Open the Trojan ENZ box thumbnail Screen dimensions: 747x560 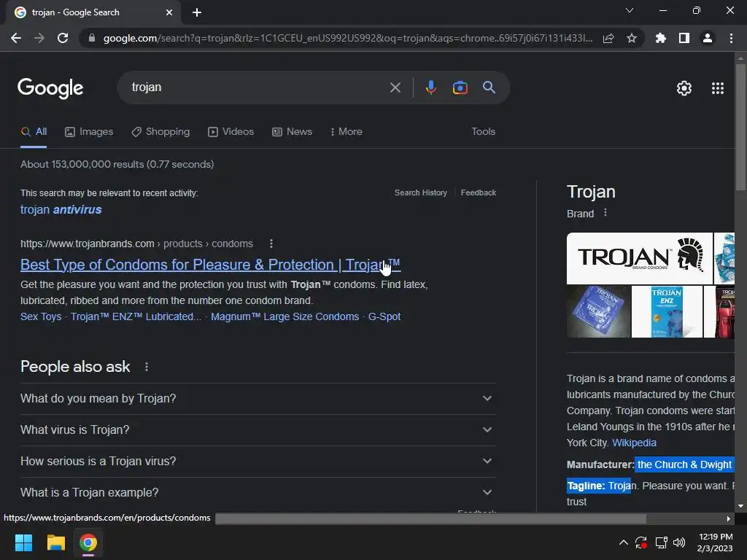coord(667,311)
